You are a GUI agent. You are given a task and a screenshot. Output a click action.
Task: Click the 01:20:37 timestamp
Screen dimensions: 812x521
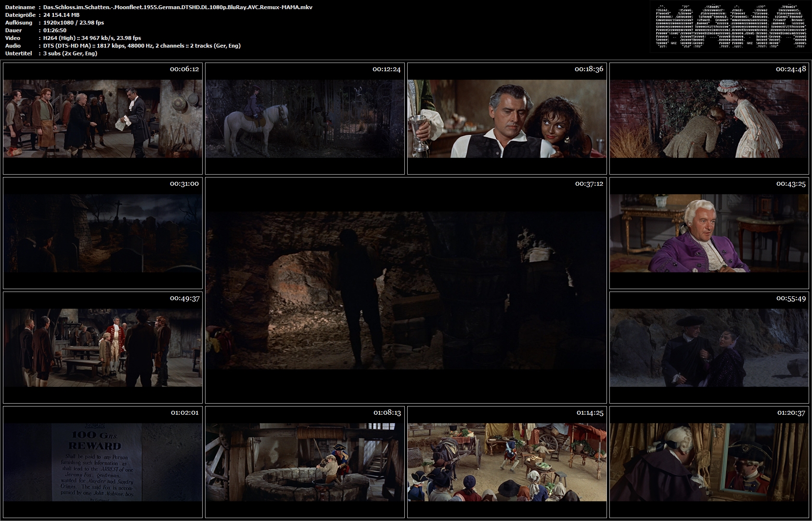click(791, 413)
